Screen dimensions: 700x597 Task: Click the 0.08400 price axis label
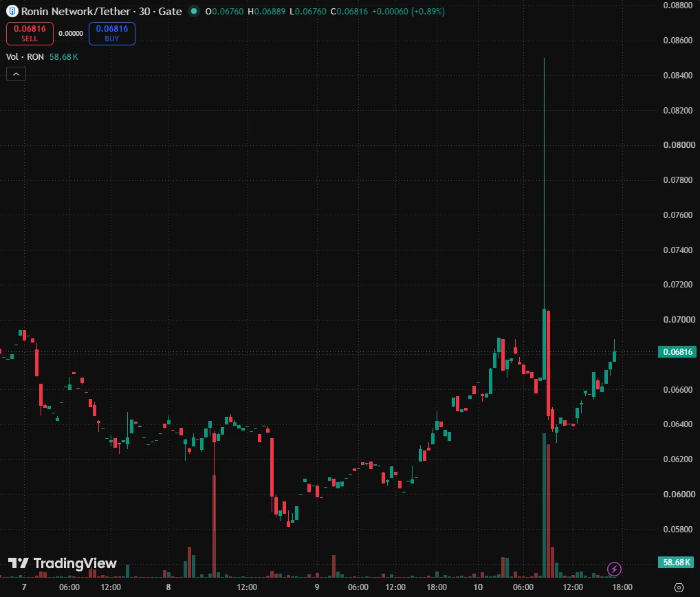(x=678, y=75)
